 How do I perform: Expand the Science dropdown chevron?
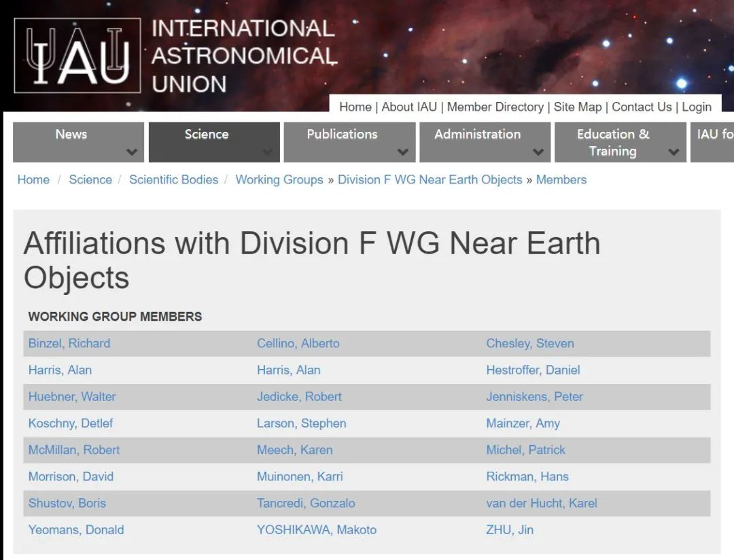coord(267,152)
